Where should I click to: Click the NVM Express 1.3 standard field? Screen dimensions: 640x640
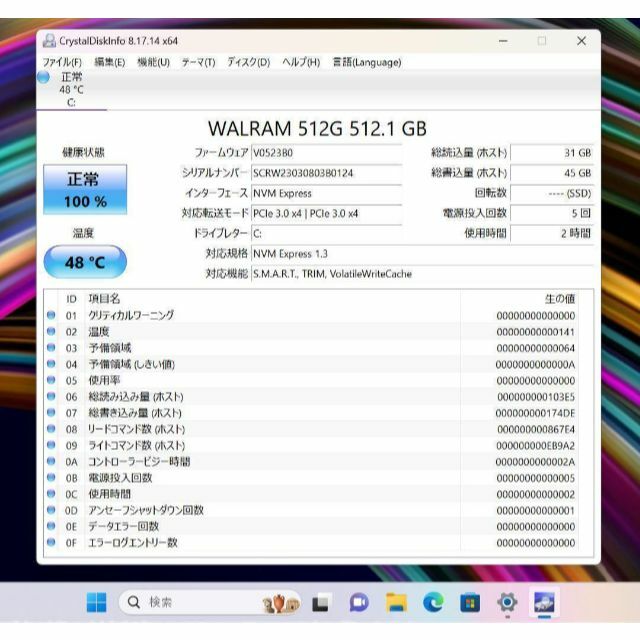tap(422, 253)
